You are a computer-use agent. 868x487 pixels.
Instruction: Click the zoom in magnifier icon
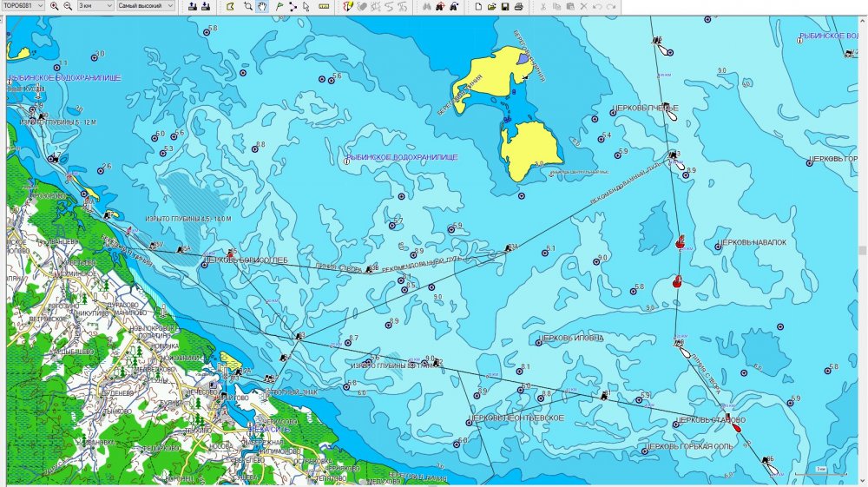pos(55,6)
